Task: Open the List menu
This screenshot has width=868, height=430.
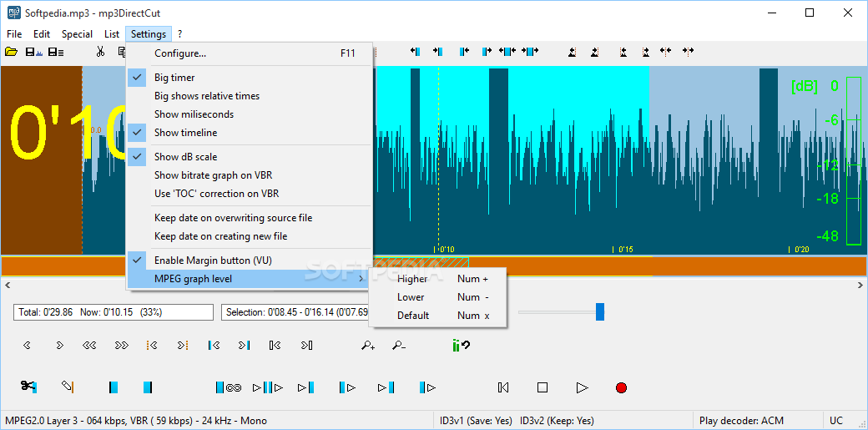Action: (x=112, y=33)
